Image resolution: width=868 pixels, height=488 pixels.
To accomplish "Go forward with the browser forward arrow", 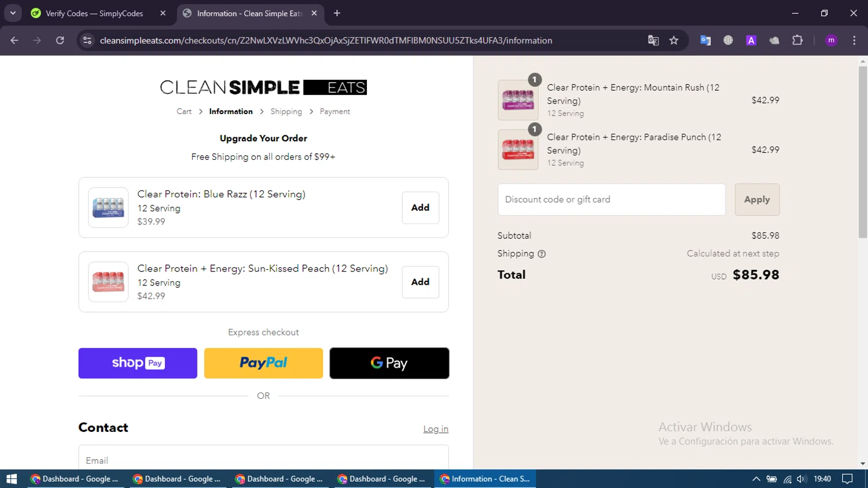I will [x=37, y=41].
